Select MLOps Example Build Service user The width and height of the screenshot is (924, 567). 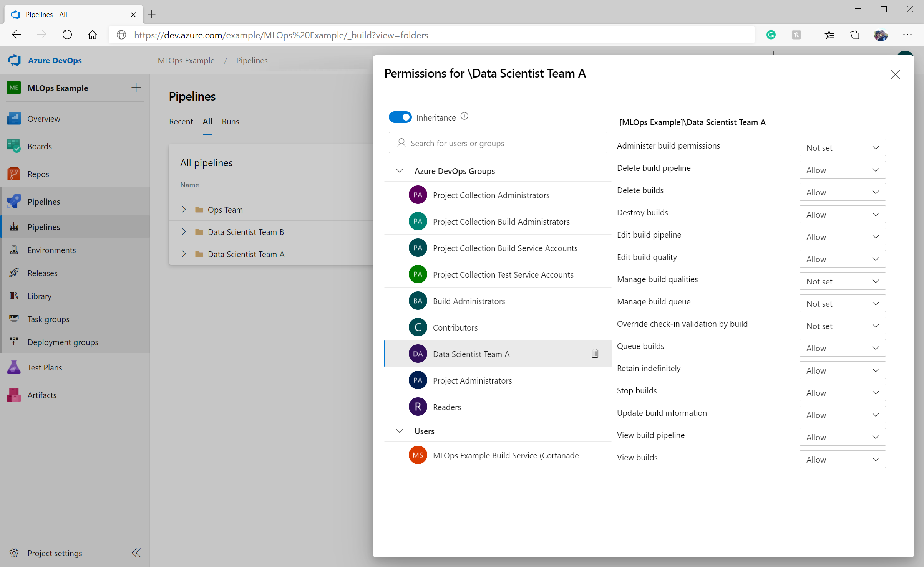pos(498,455)
